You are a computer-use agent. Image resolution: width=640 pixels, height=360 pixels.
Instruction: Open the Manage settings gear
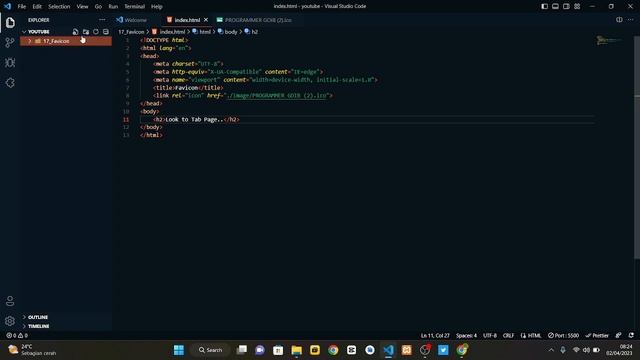pyautogui.click(x=10, y=321)
